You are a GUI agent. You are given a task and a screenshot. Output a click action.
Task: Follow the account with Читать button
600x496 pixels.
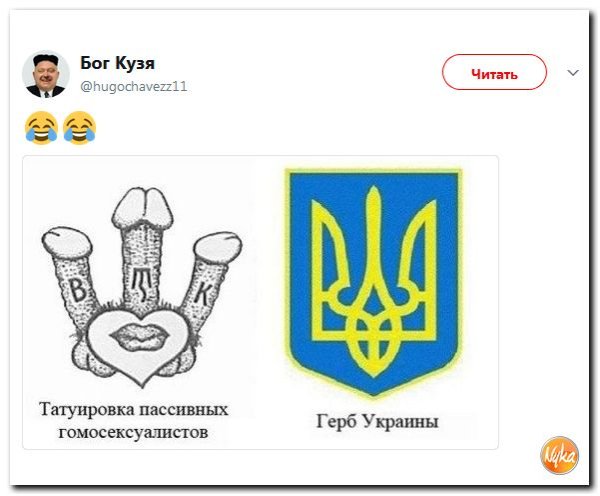pyautogui.click(x=494, y=72)
